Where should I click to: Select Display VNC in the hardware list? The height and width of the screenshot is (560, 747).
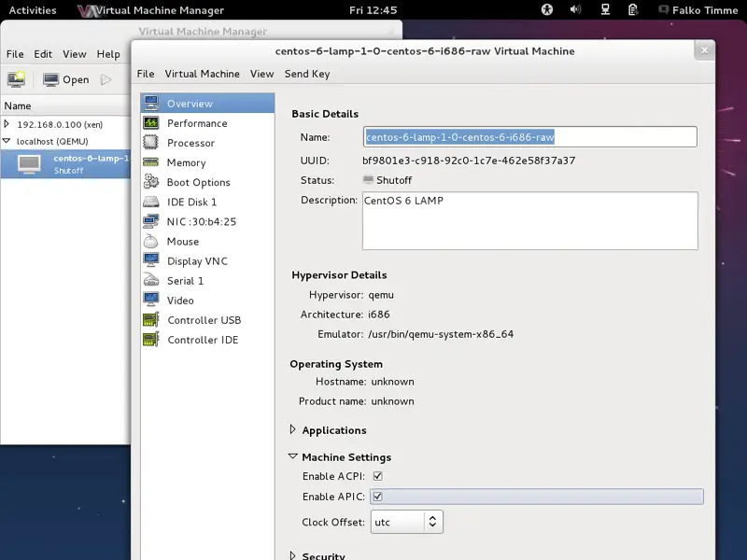[x=207, y=261]
